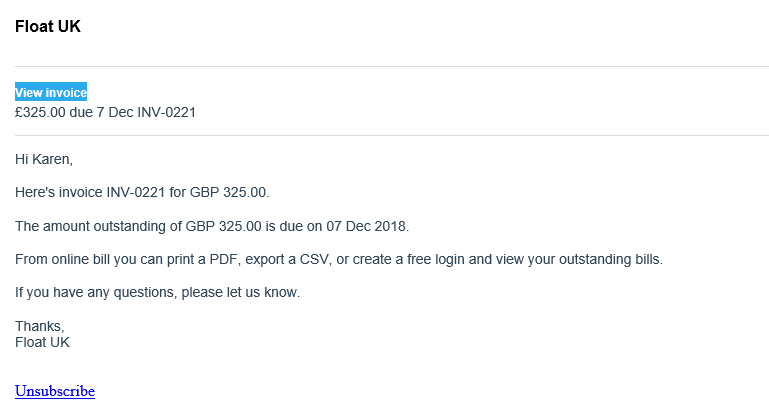Click the word PDF in the email body
The height and width of the screenshot is (416, 769).
(225, 259)
